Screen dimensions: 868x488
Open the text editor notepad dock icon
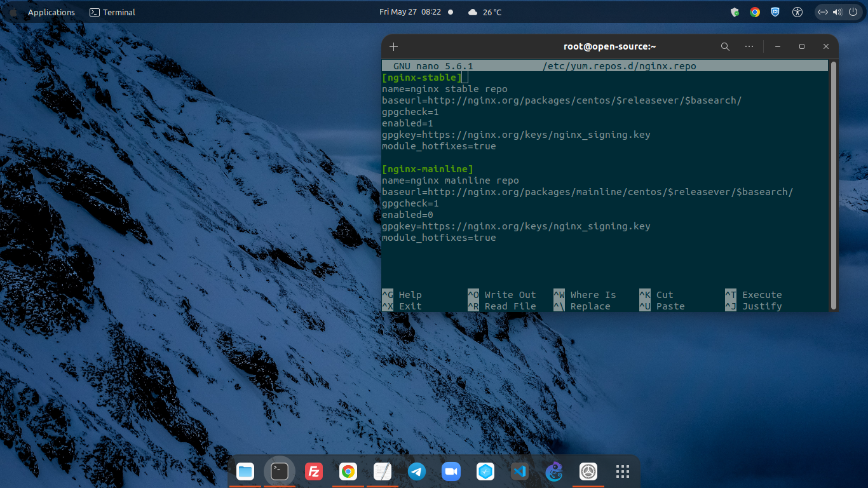[x=383, y=471]
